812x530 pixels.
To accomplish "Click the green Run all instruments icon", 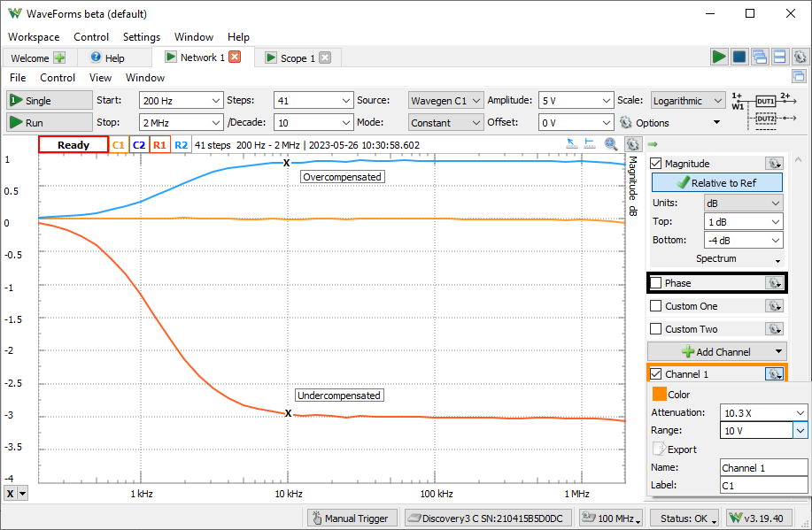I will (719, 58).
